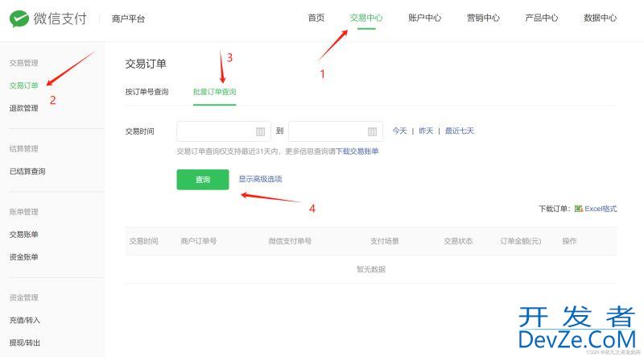Image resolution: width=644 pixels, height=357 pixels.
Task: Click the 交易管理 sidebar section heading
Action: tap(24, 63)
